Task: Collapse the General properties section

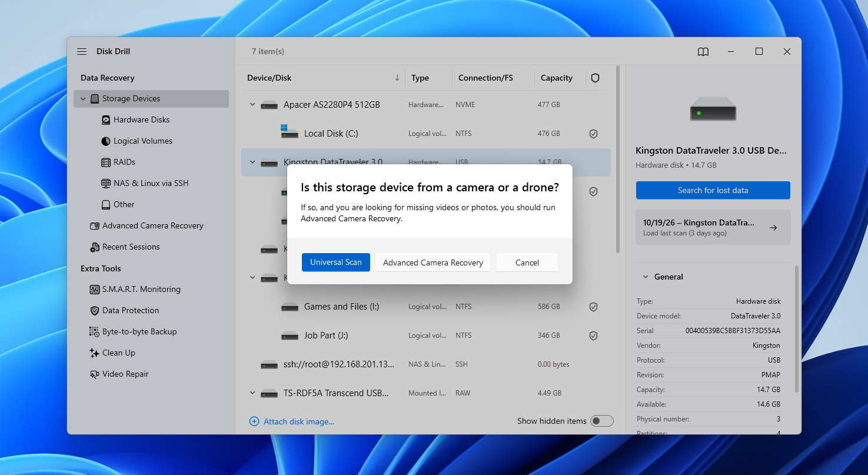Action: click(646, 277)
